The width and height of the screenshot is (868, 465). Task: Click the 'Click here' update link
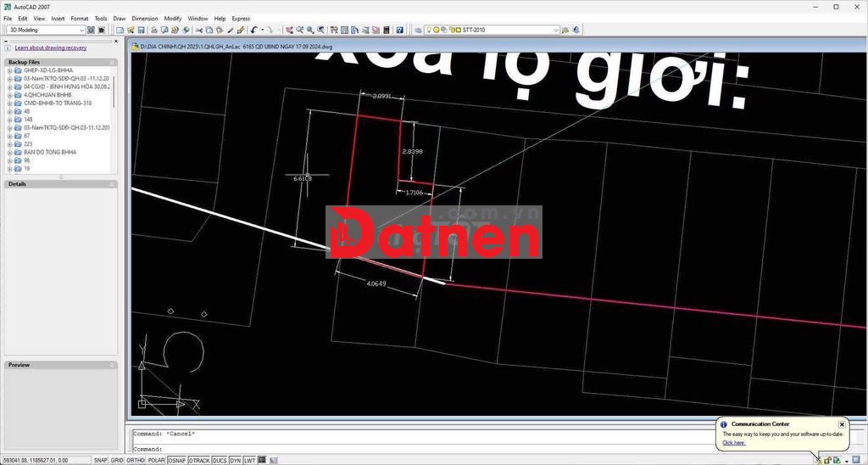[733, 442]
